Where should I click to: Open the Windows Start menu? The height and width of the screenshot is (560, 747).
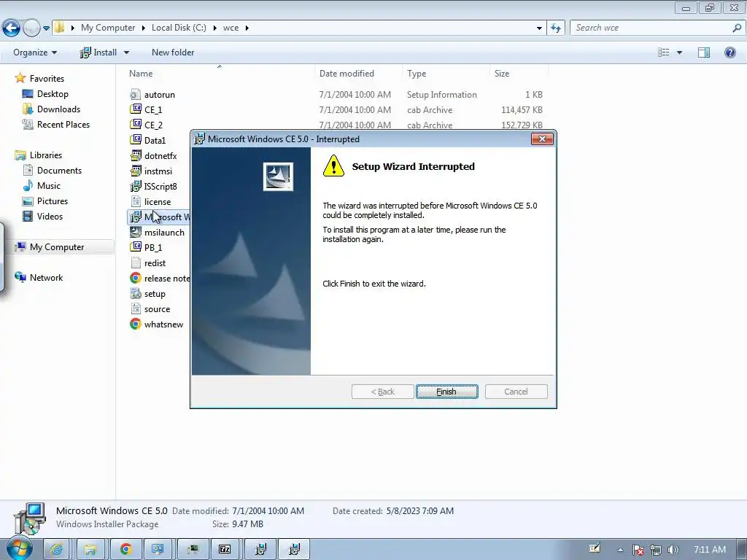(x=19, y=548)
